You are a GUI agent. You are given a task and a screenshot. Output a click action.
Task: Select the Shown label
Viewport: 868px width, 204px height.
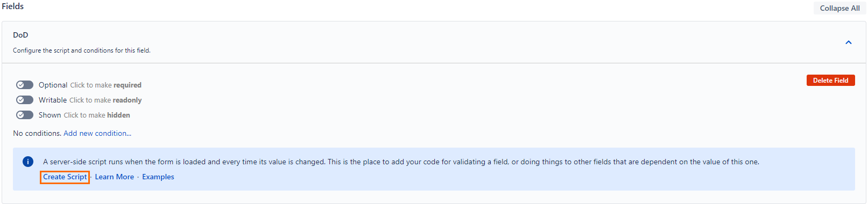click(x=50, y=115)
